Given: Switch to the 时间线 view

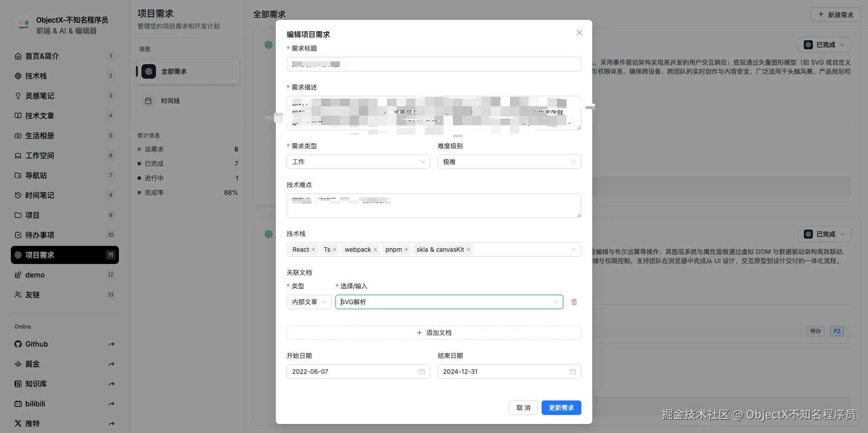Looking at the screenshot, I should tap(188, 101).
